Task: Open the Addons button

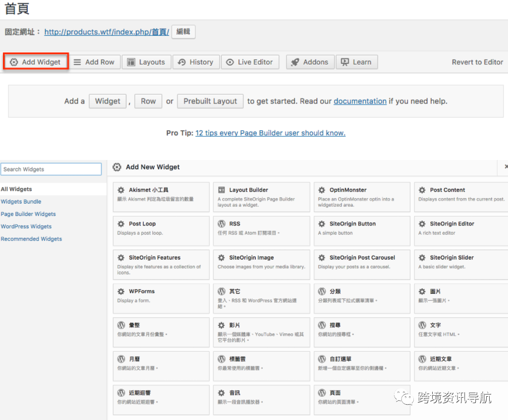Action: point(310,62)
